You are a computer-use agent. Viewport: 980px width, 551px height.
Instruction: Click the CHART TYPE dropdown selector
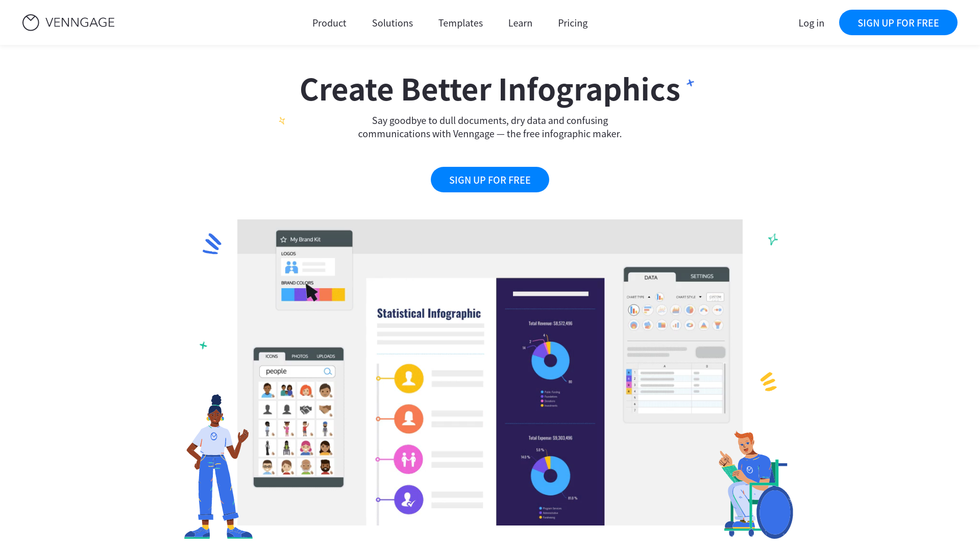click(648, 296)
